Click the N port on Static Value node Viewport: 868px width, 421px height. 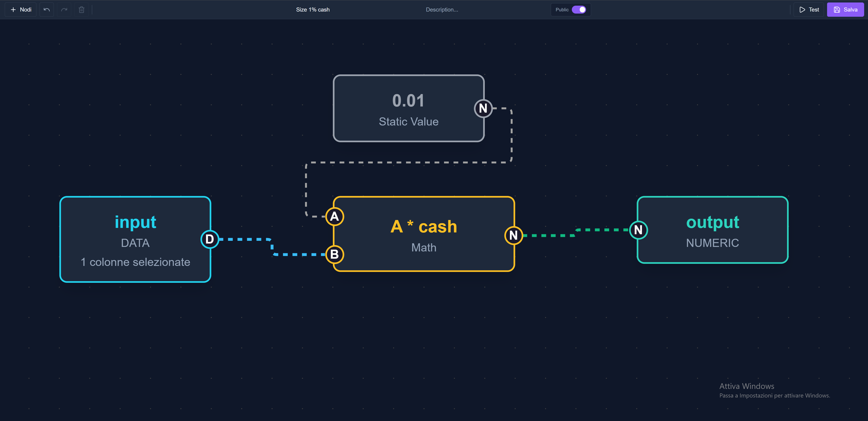click(483, 109)
